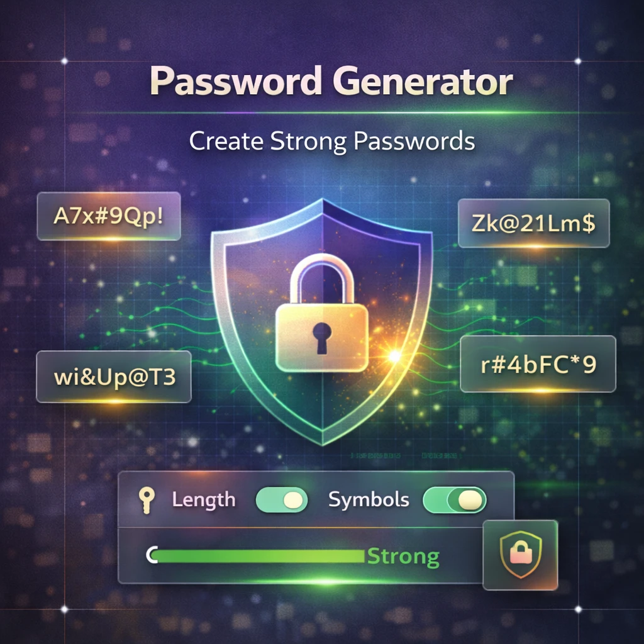Choose the r#4bFC*9 password
644x644 pixels.
click(x=538, y=364)
